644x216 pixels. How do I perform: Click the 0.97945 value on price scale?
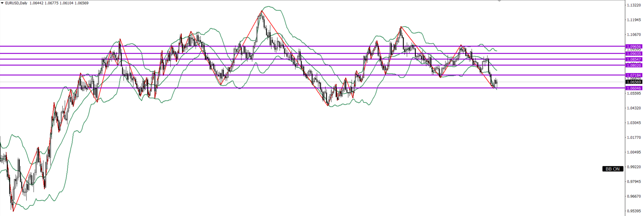pyautogui.click(x=633, y=181)
